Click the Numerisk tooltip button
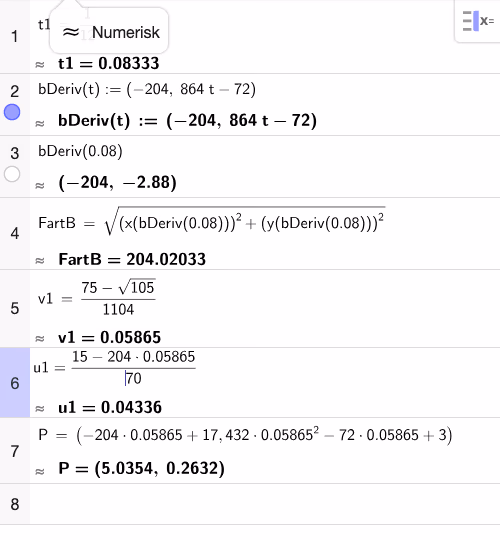The image size is (500, 540). coord(109,32)
